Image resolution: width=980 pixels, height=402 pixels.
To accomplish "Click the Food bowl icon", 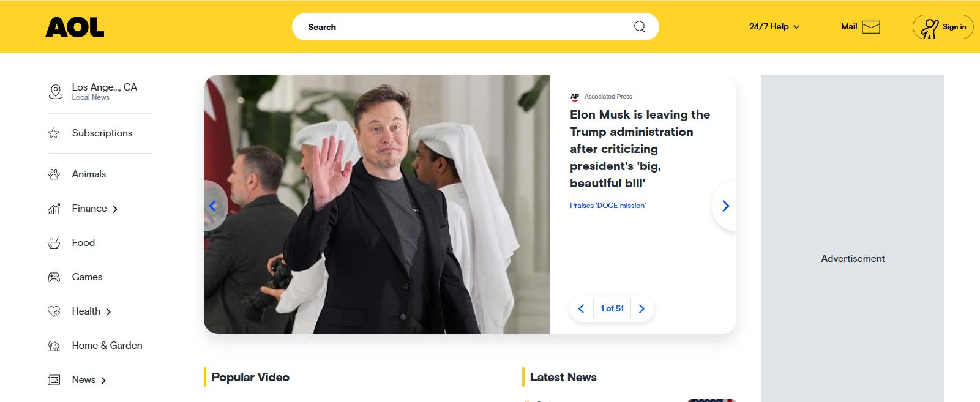I will coord(54,243).
